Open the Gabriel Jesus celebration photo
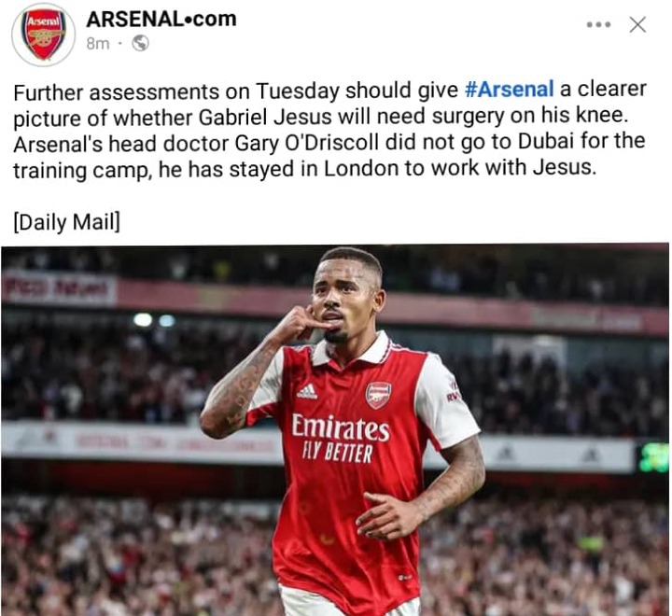Image resolution: width=672 pixels, height=616 pixels. 335,429
